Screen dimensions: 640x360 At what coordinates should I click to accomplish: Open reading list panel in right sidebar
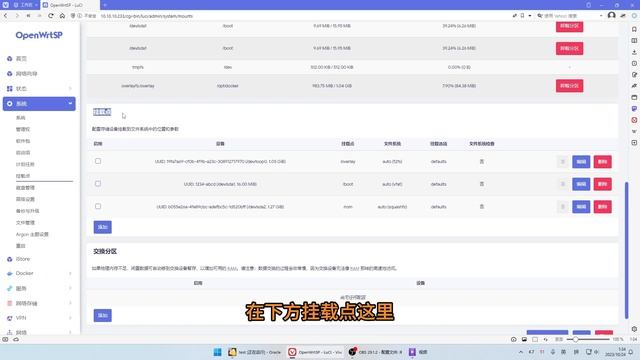tap(634, 41)
